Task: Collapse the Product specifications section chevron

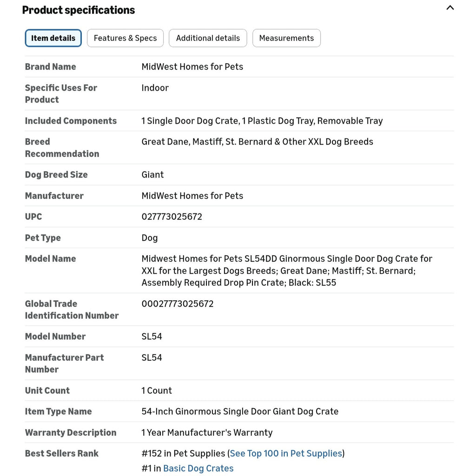Action: pyautogui.click(x=450, y=8)
